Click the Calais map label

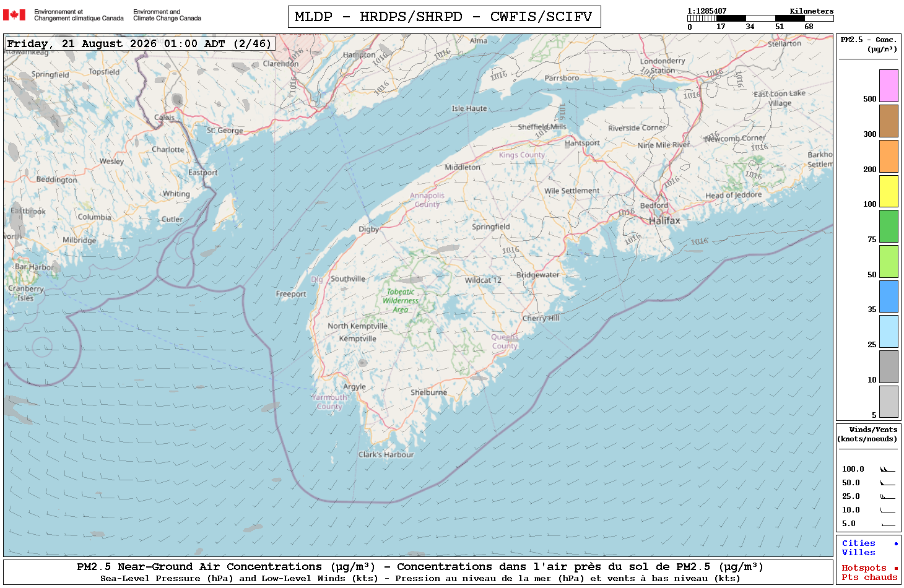click(x=164, y=117)
